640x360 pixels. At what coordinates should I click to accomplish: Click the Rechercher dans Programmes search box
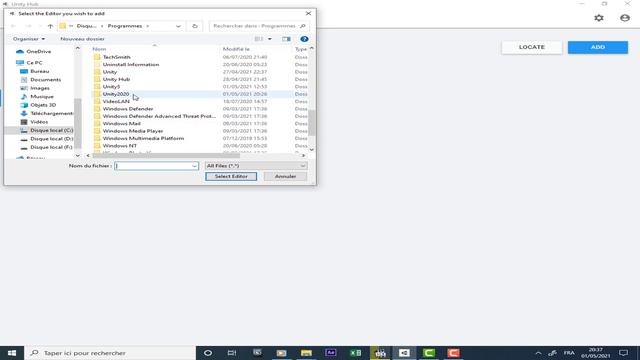pyautogui.click(x=259, y=26)
